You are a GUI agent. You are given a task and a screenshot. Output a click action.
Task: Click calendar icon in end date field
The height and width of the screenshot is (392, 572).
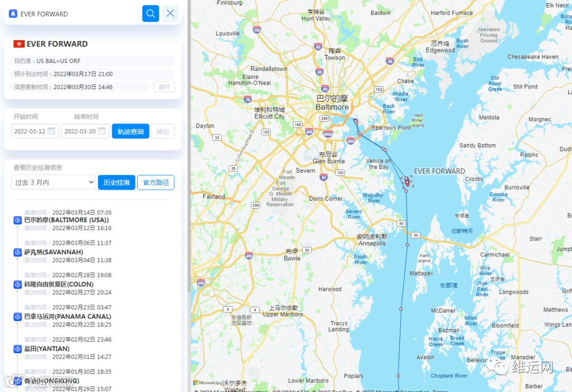pos(102,131)
